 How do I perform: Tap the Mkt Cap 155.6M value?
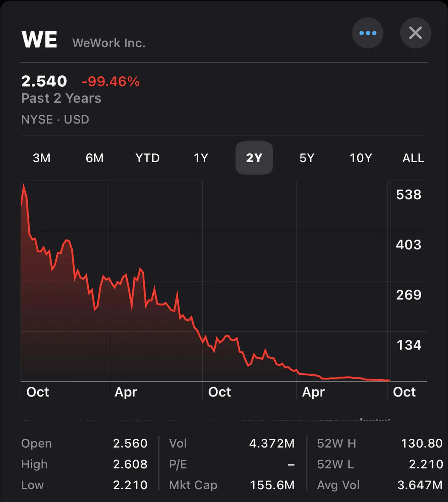(272, 485)
